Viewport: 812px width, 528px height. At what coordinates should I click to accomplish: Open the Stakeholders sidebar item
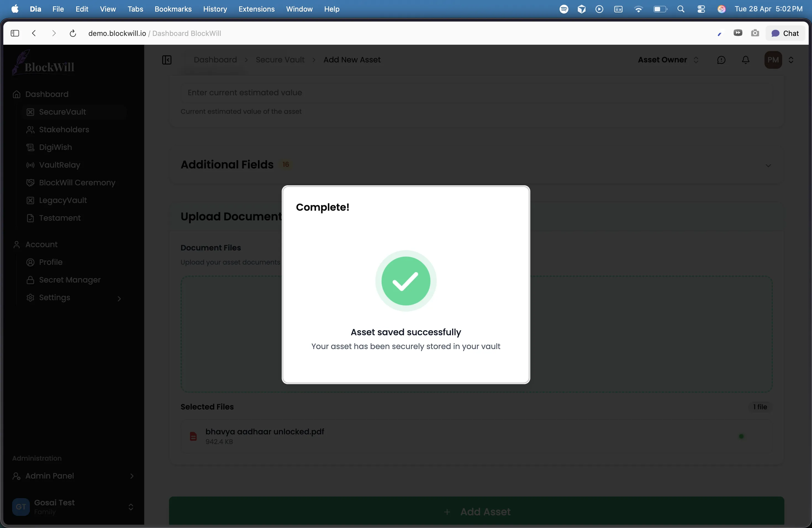(64, 130)
